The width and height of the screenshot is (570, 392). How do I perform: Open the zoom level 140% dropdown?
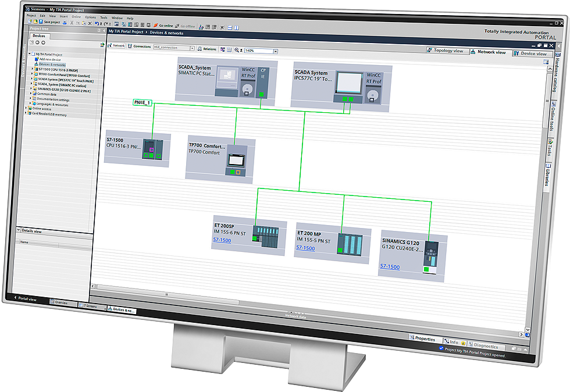[x=276, y=51]
